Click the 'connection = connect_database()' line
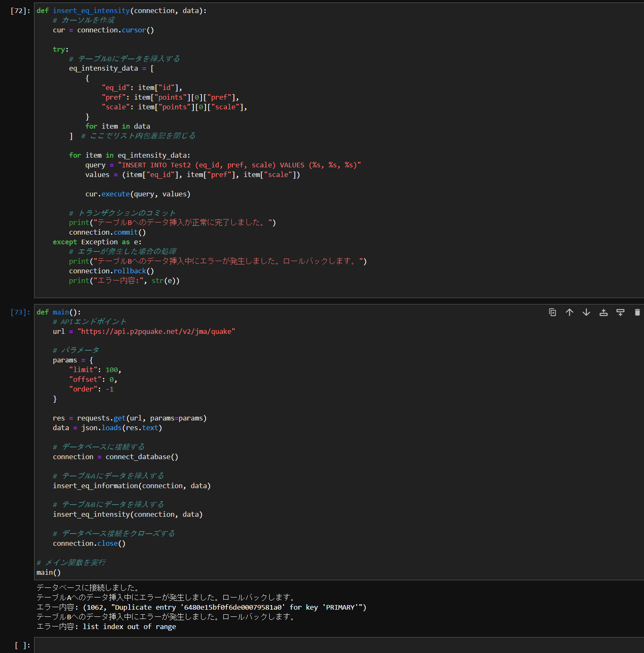644x653 pixels. point(115,457)
